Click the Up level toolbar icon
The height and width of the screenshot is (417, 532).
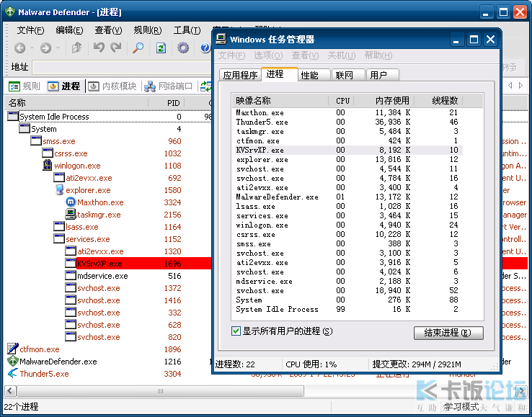click(76, 48)
